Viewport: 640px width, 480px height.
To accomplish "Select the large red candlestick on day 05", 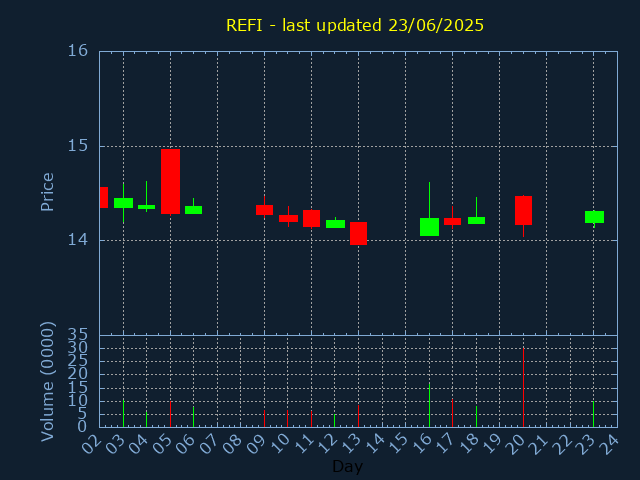I will coord(170,181).
